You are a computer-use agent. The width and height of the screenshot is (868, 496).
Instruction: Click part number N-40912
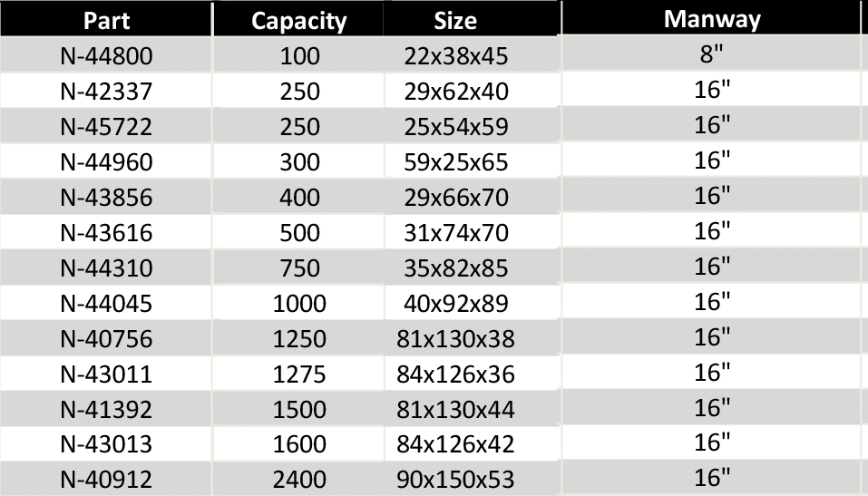(x=107, y=480)
